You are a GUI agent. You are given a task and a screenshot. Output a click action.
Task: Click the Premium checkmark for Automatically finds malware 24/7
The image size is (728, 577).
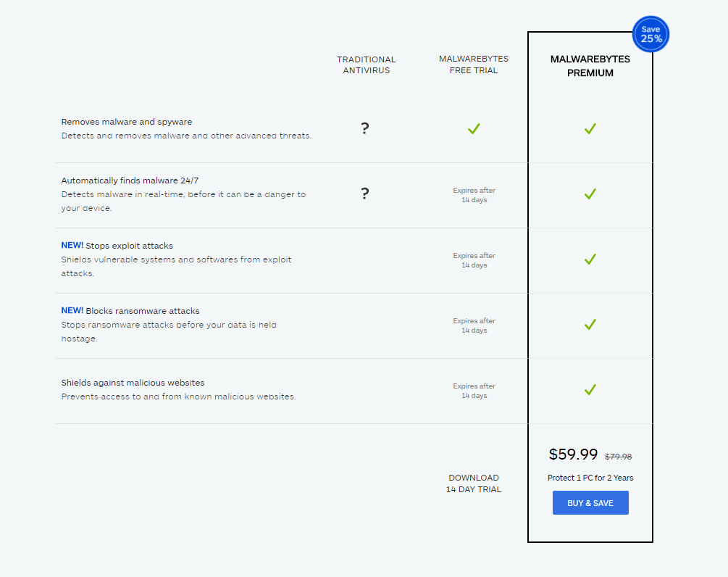[590, 194]
